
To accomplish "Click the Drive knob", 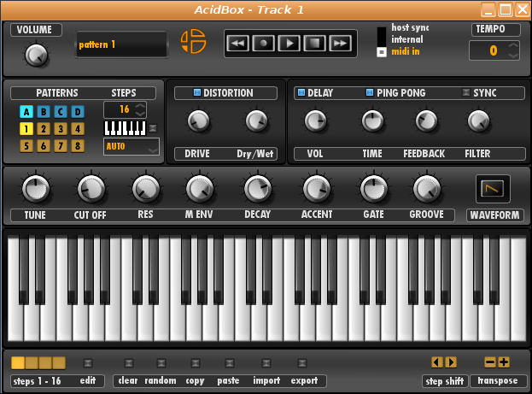I will click(198, 121).
